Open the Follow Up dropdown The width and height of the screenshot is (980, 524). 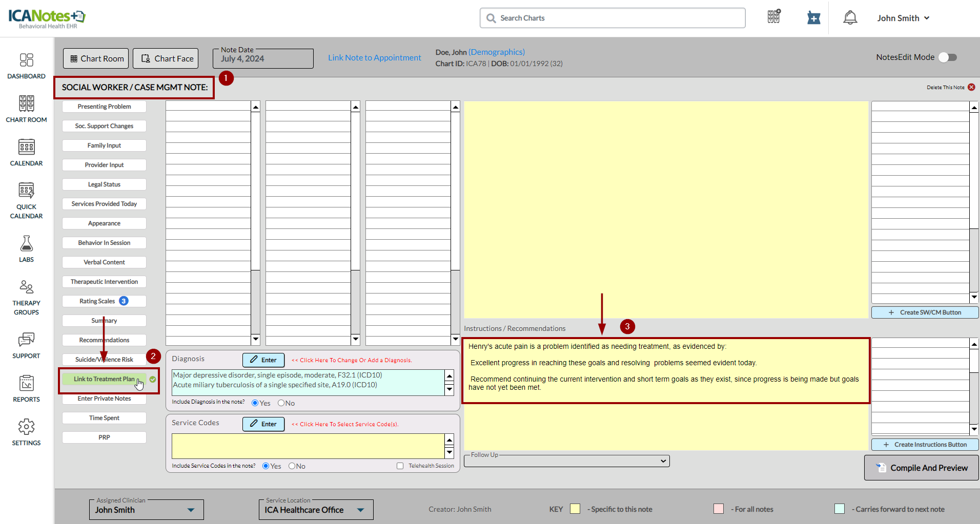tap(566, 461)
